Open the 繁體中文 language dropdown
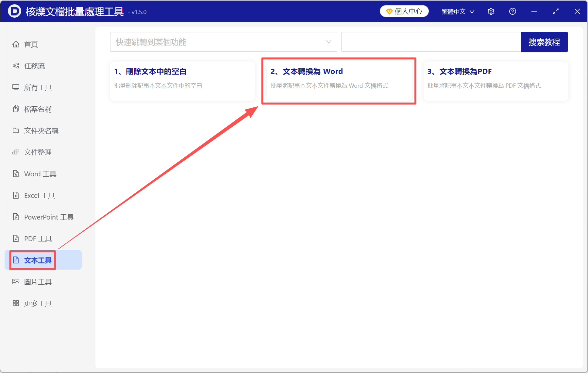This screenshot has width=588, height=373. 457,11
